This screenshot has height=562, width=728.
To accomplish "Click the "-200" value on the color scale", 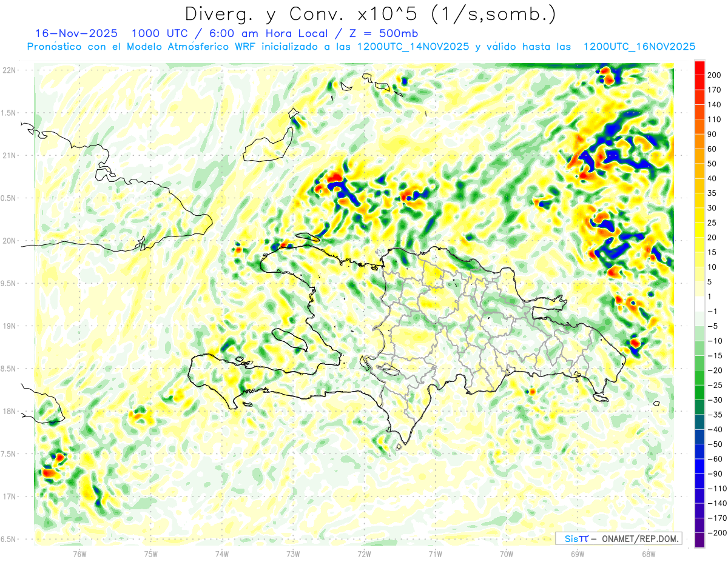I will pyautogui.click(x=718, y=534).
